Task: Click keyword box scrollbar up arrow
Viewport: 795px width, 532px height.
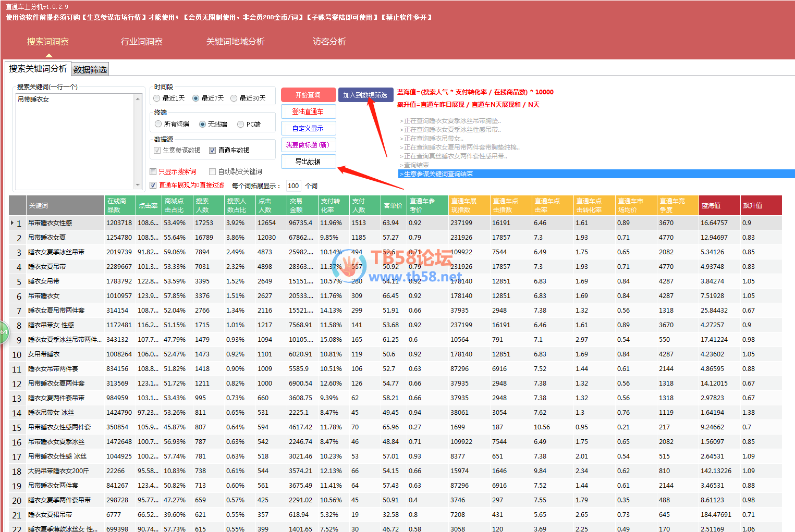Action: pos(138,98)
